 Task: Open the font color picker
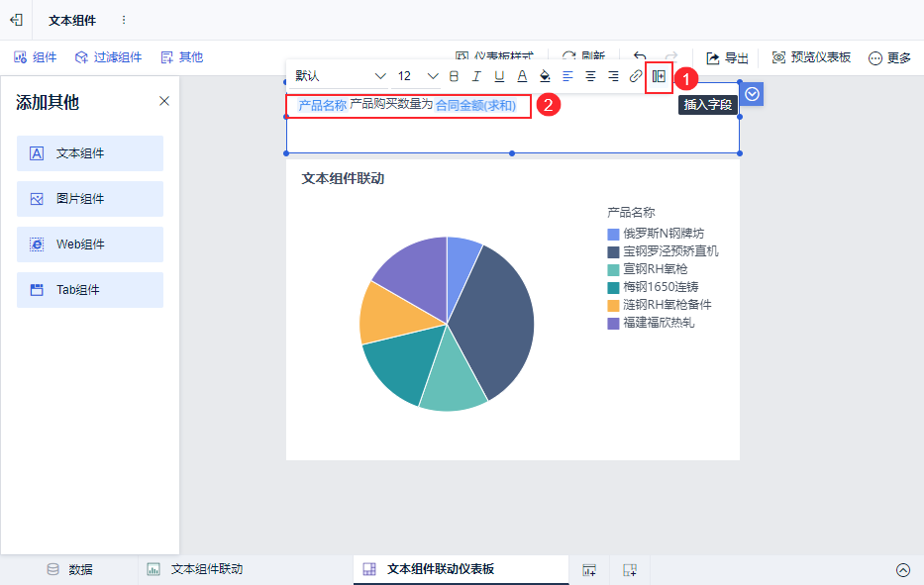coord(522,76)
